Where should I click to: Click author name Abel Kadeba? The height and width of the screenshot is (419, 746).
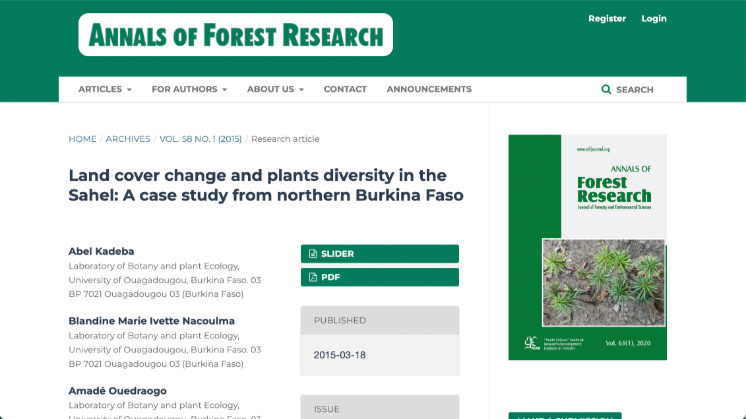(x=103, y=250)
